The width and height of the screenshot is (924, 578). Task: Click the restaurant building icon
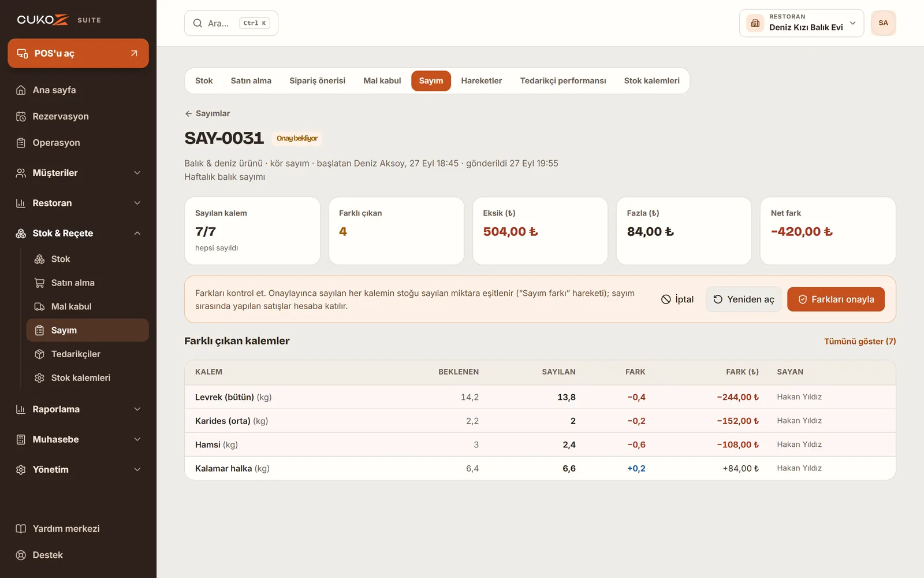755,23
